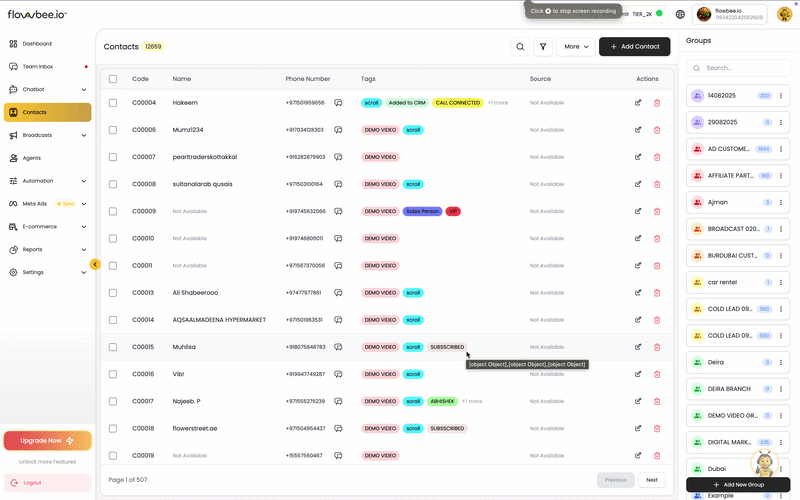Viewport: 800px width, 500px height.
Task: Click the Groups search input field
Action: tap(740, 68)
